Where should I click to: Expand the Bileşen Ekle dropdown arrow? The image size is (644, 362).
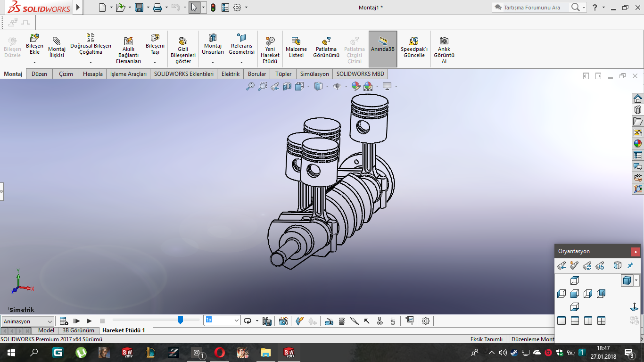pyautogui.click(x=34, y=62)
